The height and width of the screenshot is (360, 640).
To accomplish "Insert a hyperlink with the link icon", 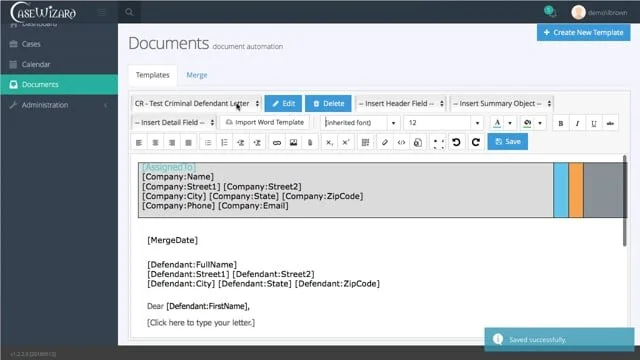I will (x=277, y=142).
